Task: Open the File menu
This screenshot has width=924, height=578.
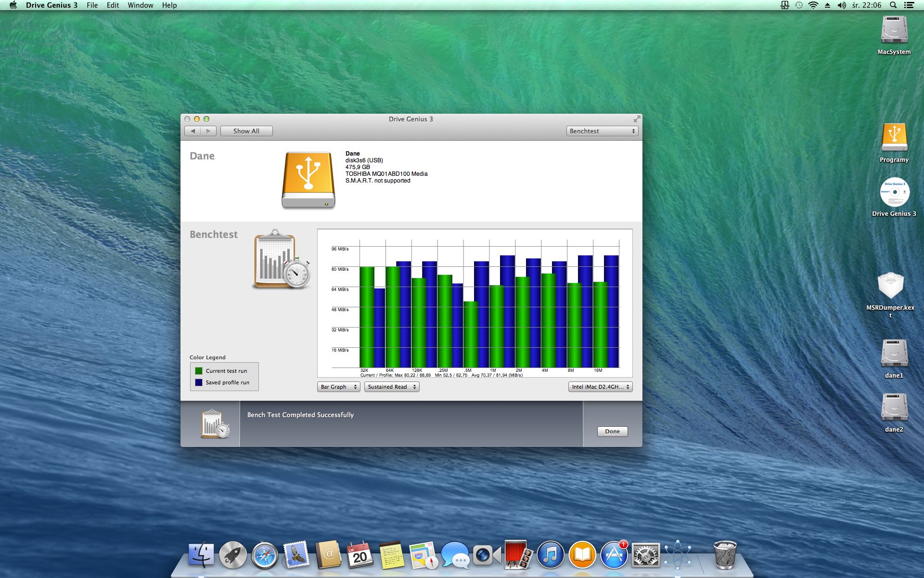Action: point(92,5)
